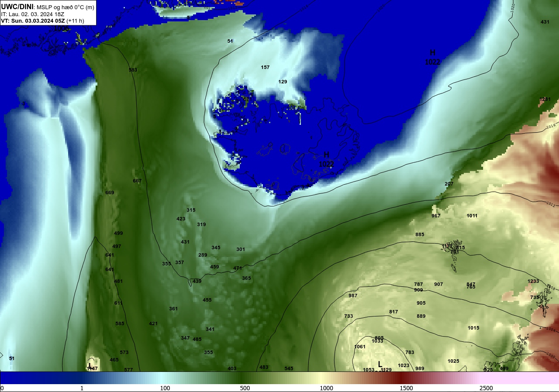
Task: Click the height value 1011
Action: 472,216
